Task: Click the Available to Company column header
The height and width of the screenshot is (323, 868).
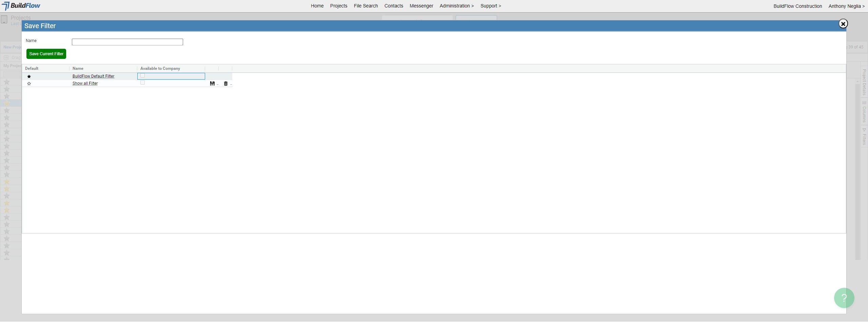Action: click(x=160, y=68)
